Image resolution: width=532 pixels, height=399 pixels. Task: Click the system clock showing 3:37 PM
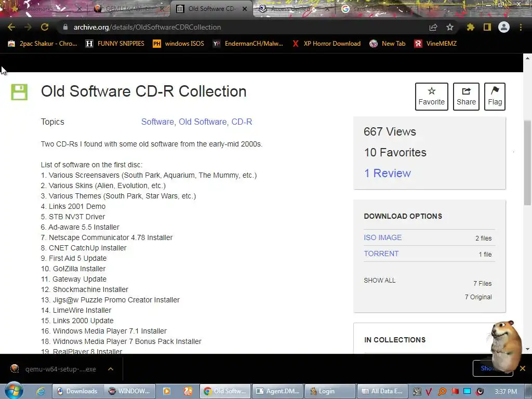point(506,392)
